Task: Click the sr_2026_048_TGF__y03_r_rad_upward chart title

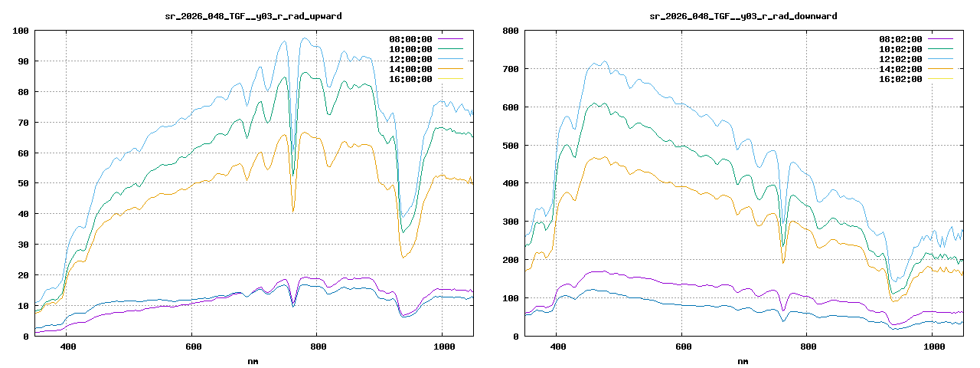Action: click(253, 15)
